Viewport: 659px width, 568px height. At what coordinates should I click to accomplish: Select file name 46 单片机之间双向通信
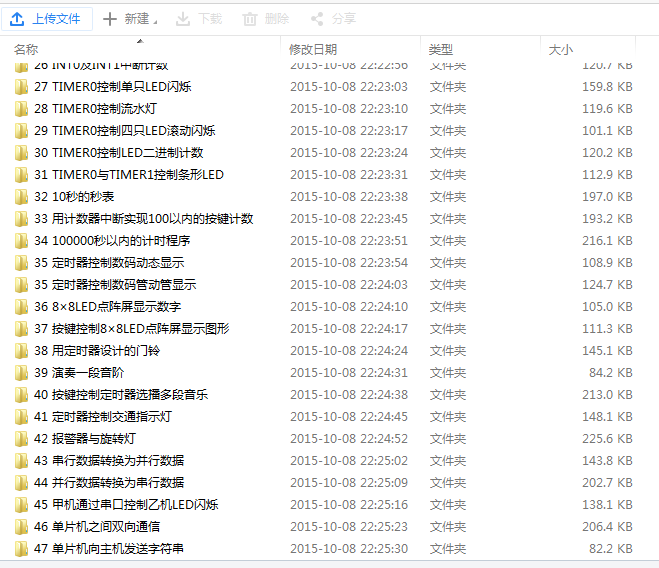[97, 526]
